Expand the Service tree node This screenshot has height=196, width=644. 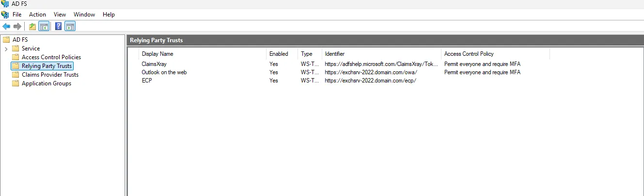[x=6, y=49]
